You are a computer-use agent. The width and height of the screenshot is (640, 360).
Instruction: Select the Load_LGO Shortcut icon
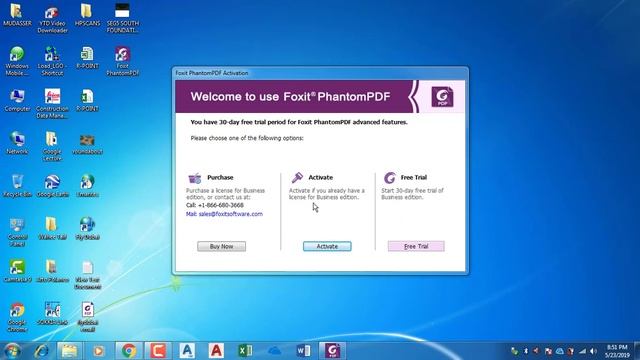pyautogui.click(x=52, y=61)
